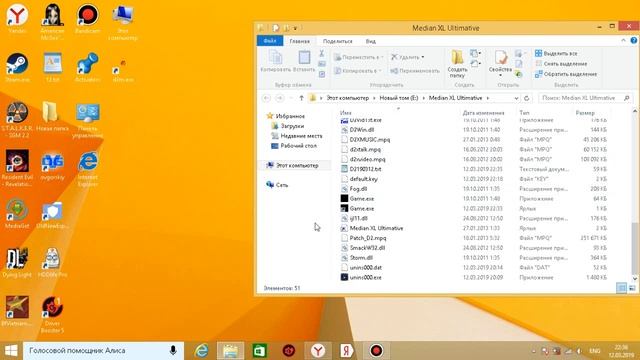Image resolution: width=640 pixels, height=360 pixels.
Task: Select the Этот компьютер desktop icon
Action: 123,22
